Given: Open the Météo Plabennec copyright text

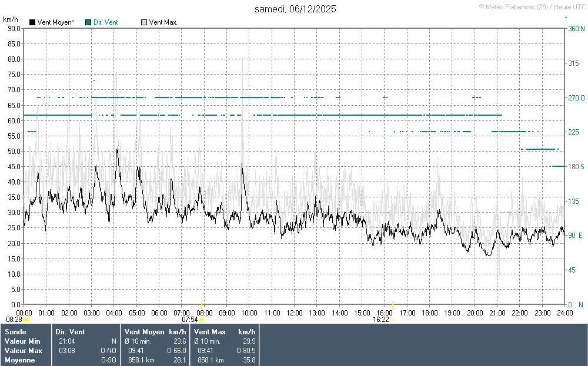Looking at the screenshot, I should click(531, 6).
